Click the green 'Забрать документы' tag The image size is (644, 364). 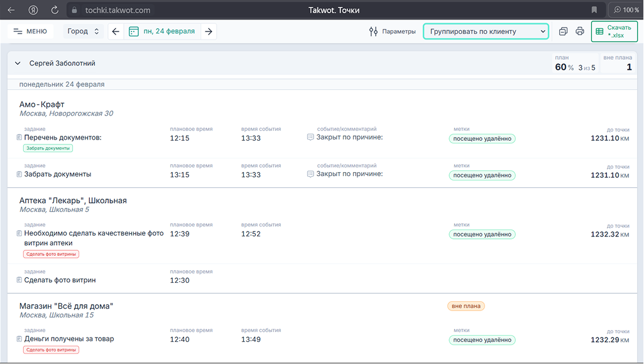pos(48,148)
